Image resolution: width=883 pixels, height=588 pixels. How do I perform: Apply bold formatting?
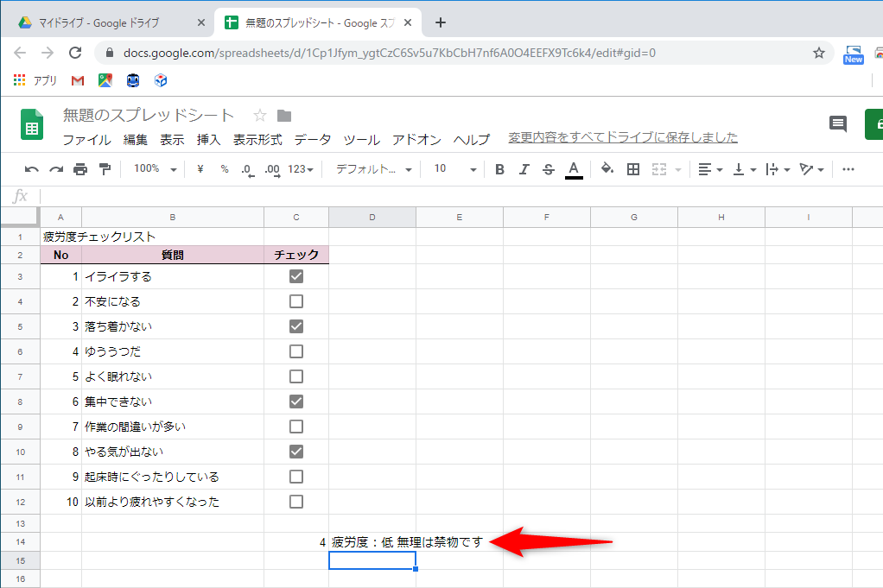tap(499, 169)
